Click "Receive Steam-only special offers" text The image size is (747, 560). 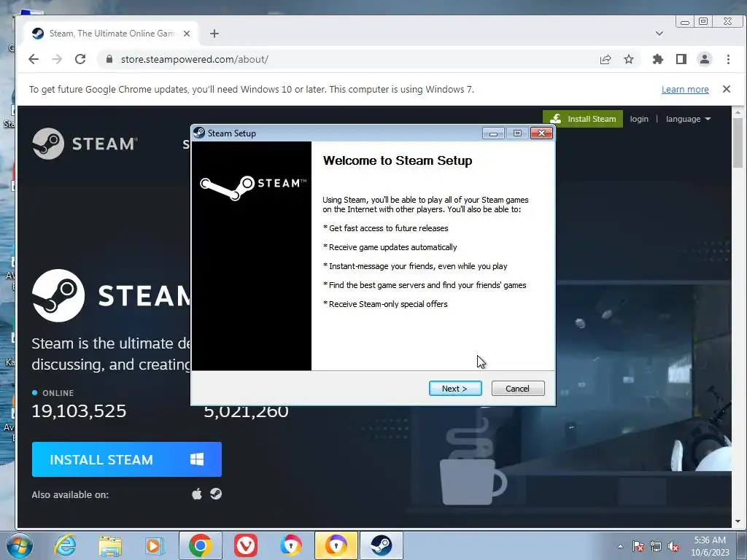[x=388, y=304]
